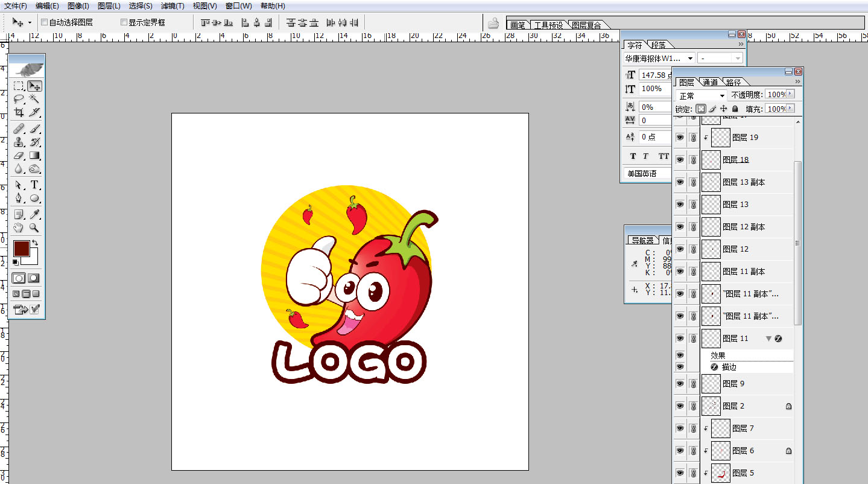The height and width of the screenshot is (484, 868).
Task: Select the History Brush tool
Action: click(34, 142)
